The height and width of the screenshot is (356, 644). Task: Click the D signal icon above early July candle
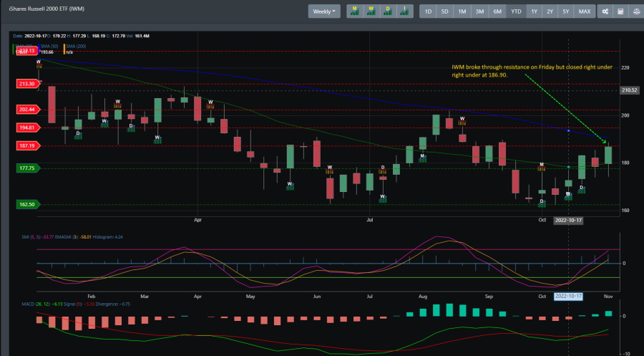coord(383,169)
